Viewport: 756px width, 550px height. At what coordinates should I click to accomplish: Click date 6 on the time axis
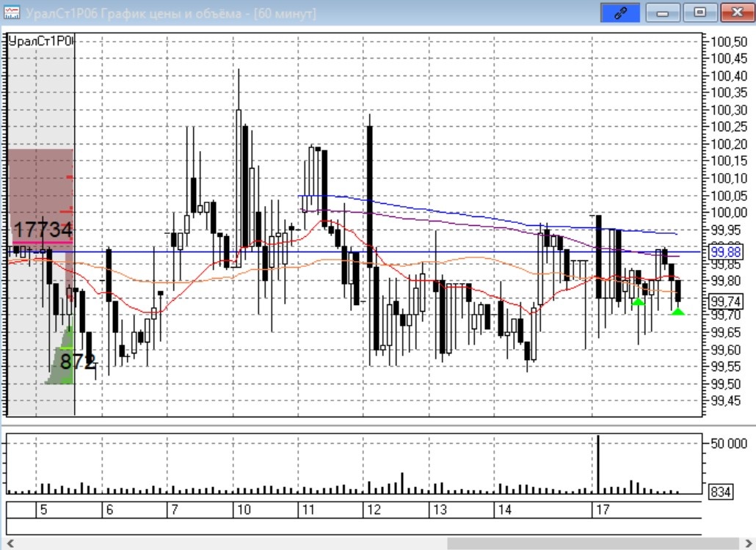[x=109, y=510]
